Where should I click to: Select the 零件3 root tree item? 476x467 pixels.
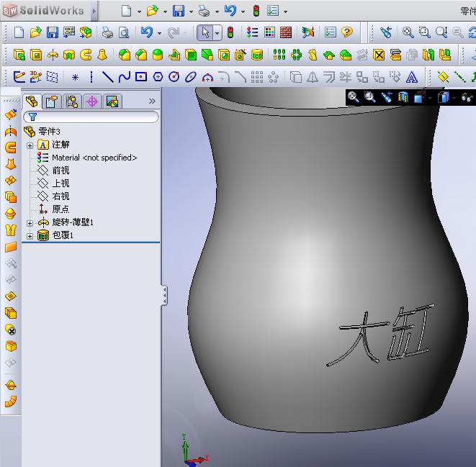(42, 132)
